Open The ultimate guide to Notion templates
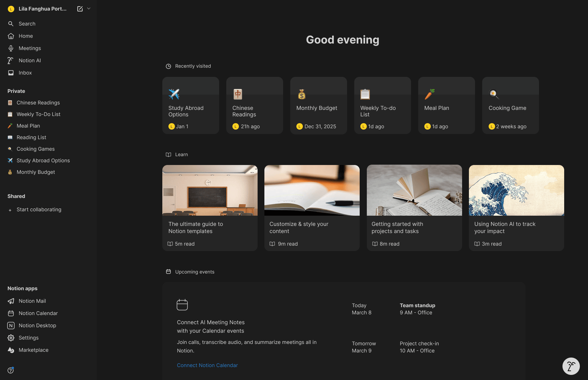This screenshot has height=380, width=588. point(210,208)
